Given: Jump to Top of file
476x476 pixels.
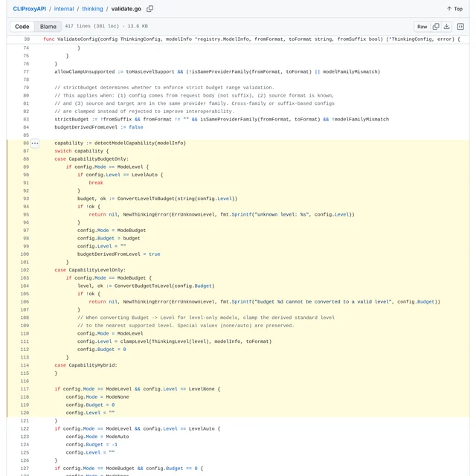Looking at the screenshot, I should (x=454, y=9).
